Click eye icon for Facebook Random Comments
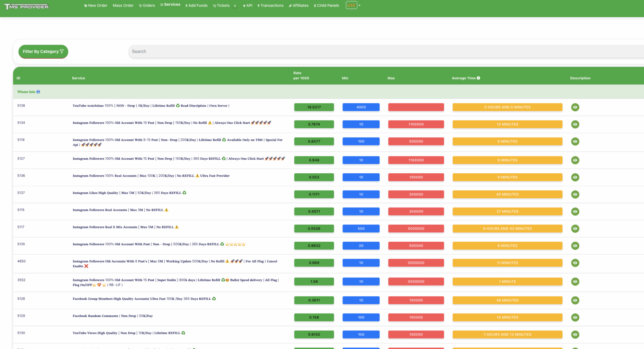The image size is (644, 349). (x=575, y=318)
